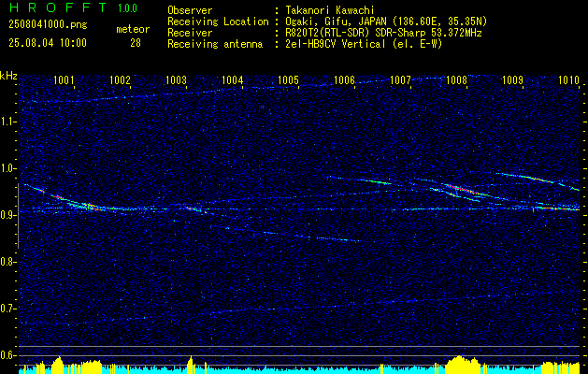
Task: Click the Observer field label
Action: 190,10
